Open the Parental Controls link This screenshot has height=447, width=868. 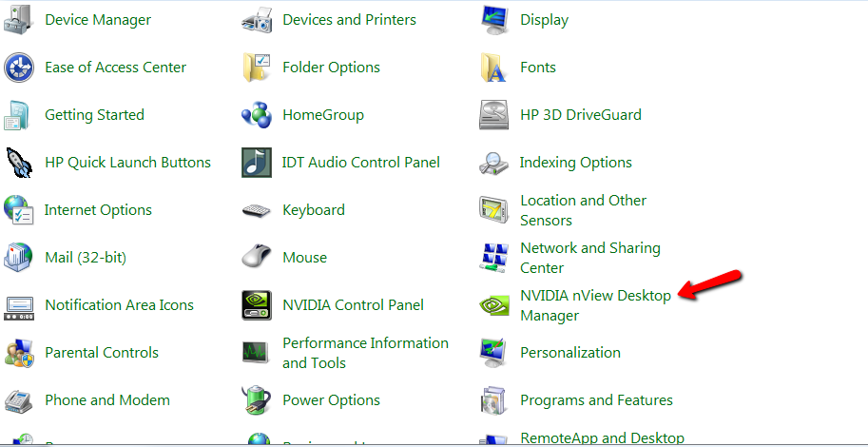pyautogui.click(x=102, y=354)
